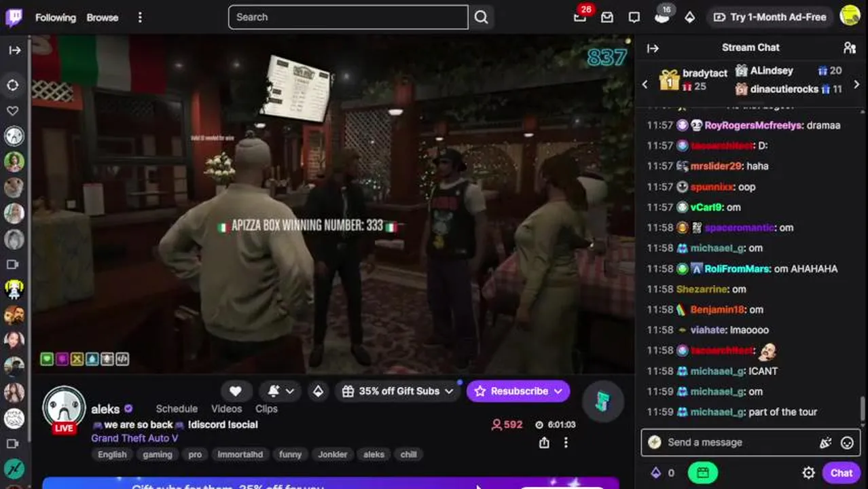Click the chat message effects sparkle icon
Viewport: 868px width, 489px height.
[826, 443]
